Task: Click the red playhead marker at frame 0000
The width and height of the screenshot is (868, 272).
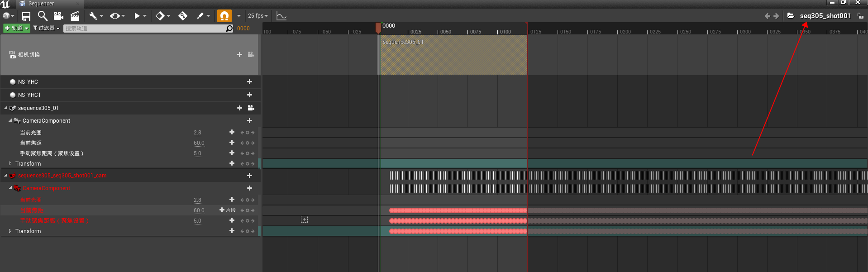Action: coord(378,28)
